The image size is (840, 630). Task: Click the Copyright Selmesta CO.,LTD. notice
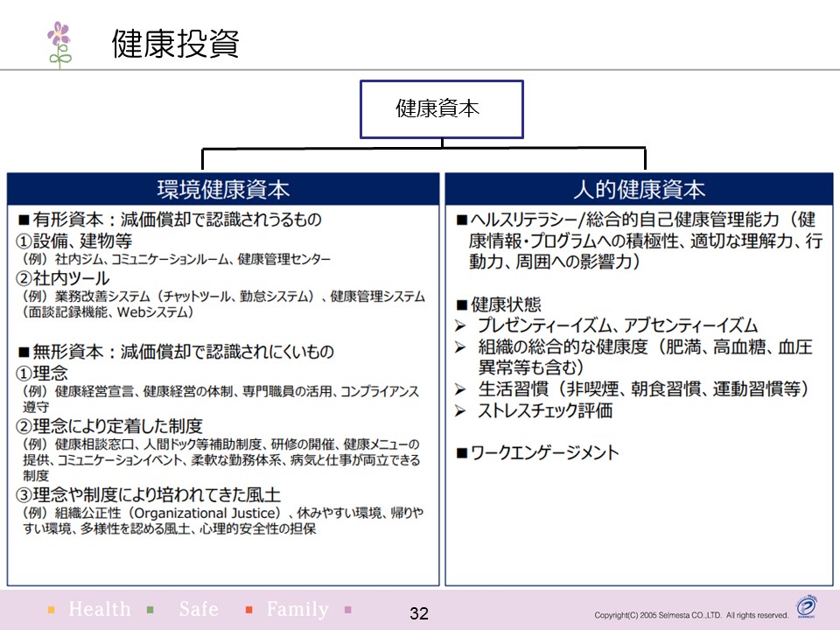click(691, 615)
